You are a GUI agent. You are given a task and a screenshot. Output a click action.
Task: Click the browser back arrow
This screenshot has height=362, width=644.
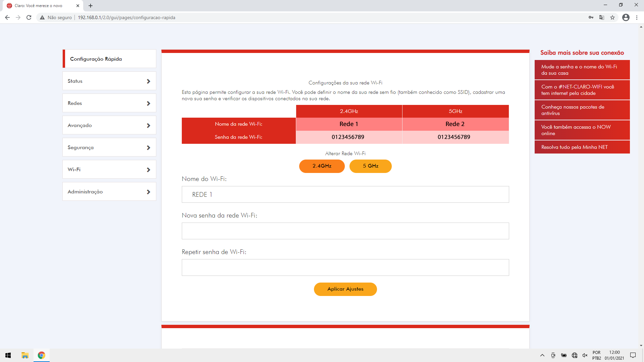tap(7, 17)
